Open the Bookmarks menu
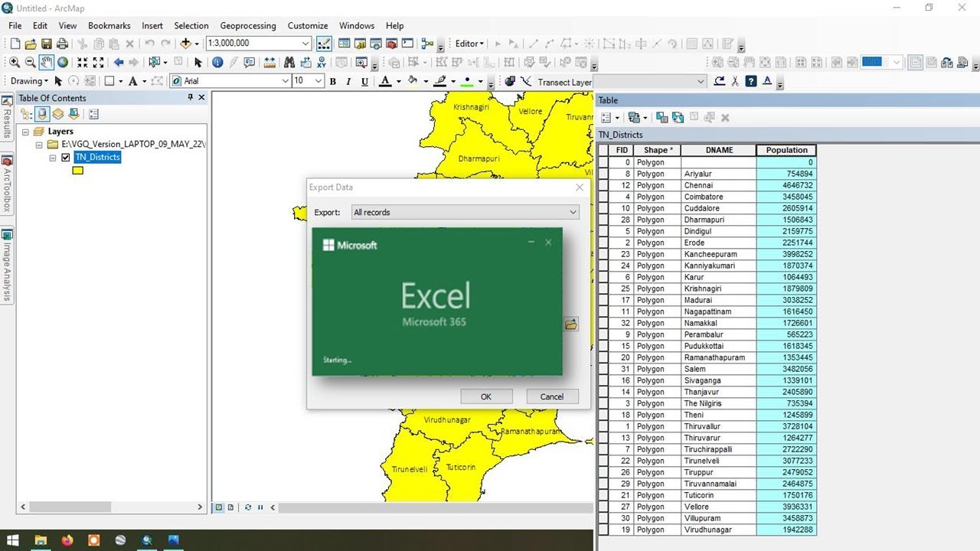The image size is (980, 551). tap(109, 25)
